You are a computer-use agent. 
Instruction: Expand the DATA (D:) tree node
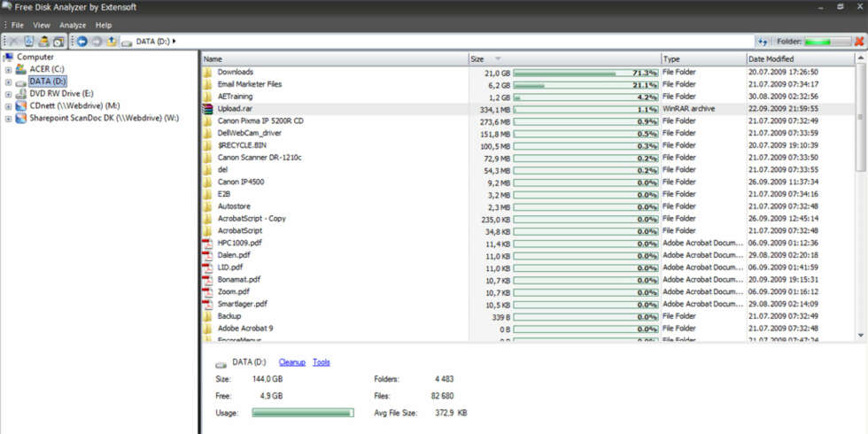8,81
